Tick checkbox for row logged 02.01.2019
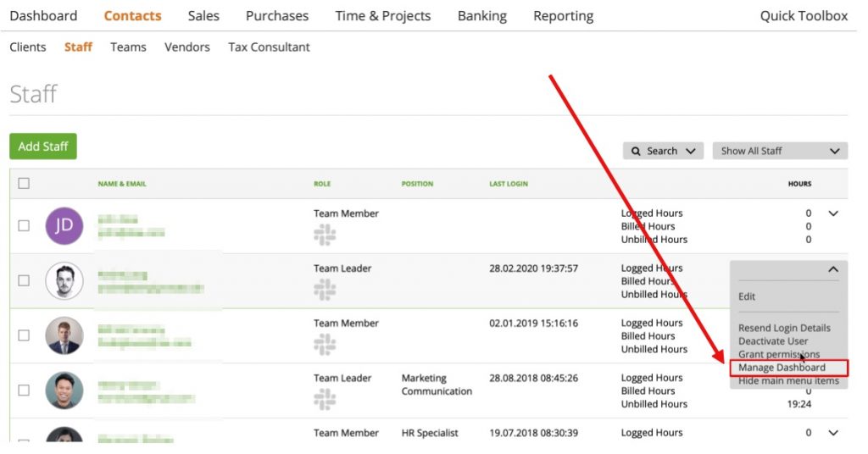This screenshot has width=868, height=454. click(x=24, y=335)
